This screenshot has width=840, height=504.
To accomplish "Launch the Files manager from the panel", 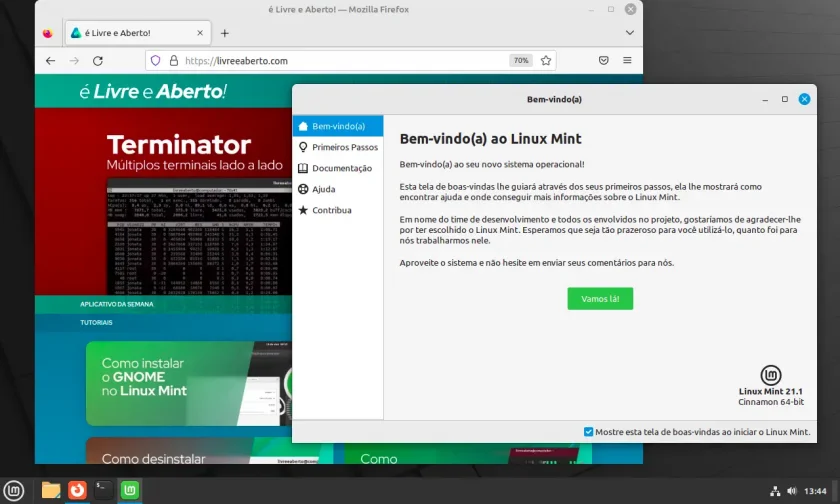I will [51, 490].
